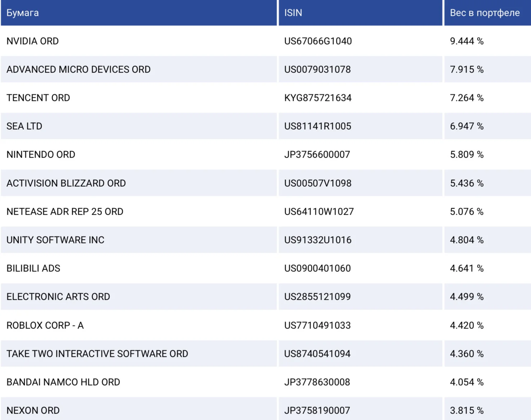Select TAKE TWO INTERACTIVE SOFTWARE ORD name
Viewport: 531px width, 420px height.
click(97, 354)
